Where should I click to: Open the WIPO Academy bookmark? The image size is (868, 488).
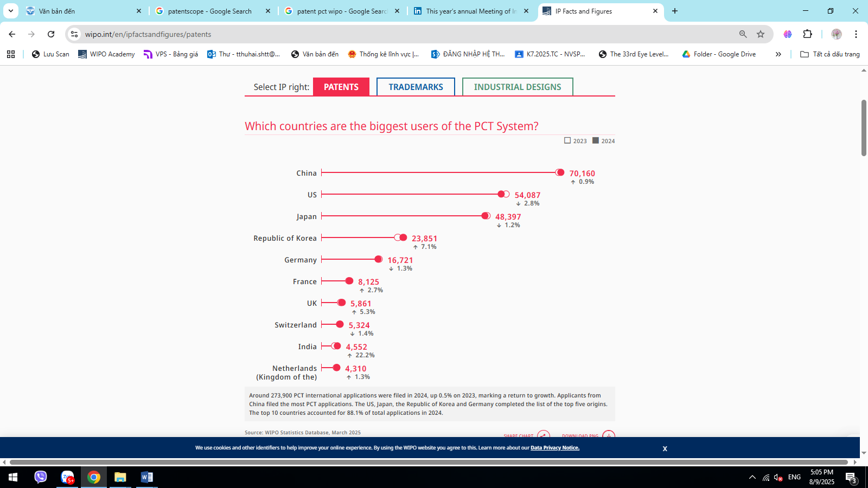[x=106, y=54]
